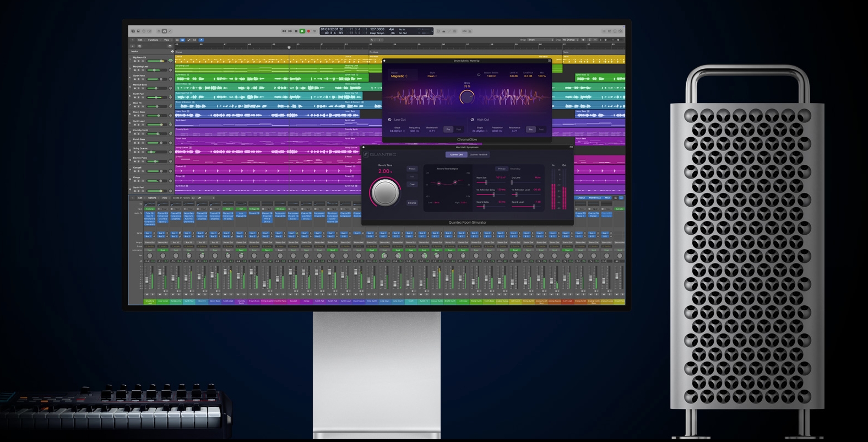Open the Library using its control bar icon

click(x=133, y=31)
